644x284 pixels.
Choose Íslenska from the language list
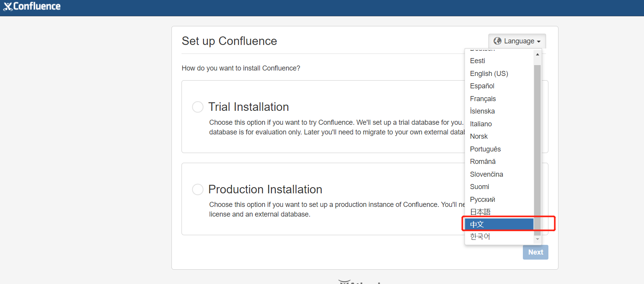499,111
